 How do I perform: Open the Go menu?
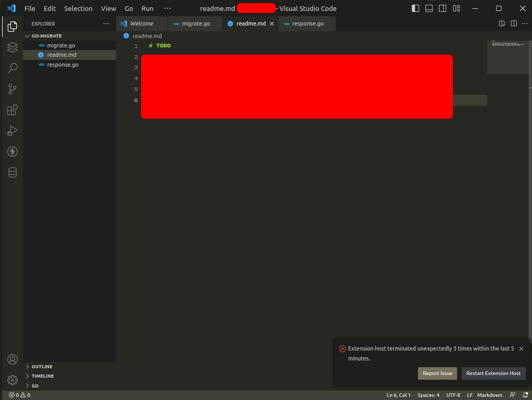click(x=129, y=8)
